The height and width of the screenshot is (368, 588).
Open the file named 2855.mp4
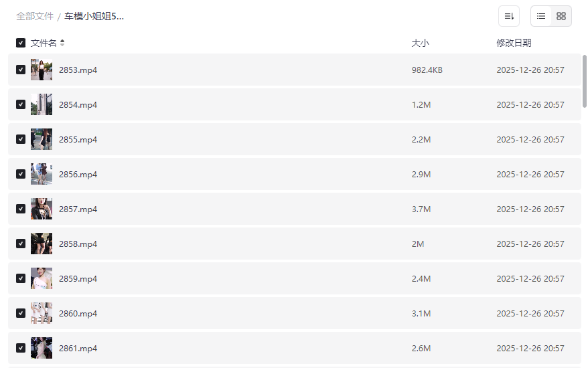78,139
